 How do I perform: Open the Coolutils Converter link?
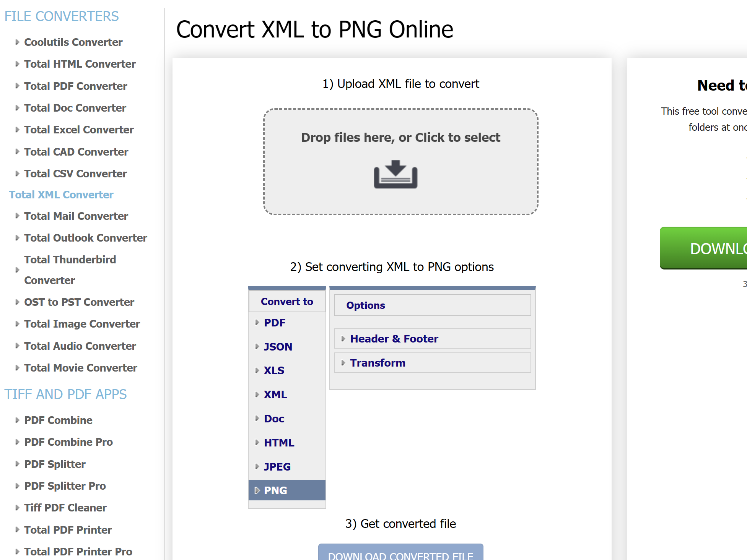tap(73, 42)
